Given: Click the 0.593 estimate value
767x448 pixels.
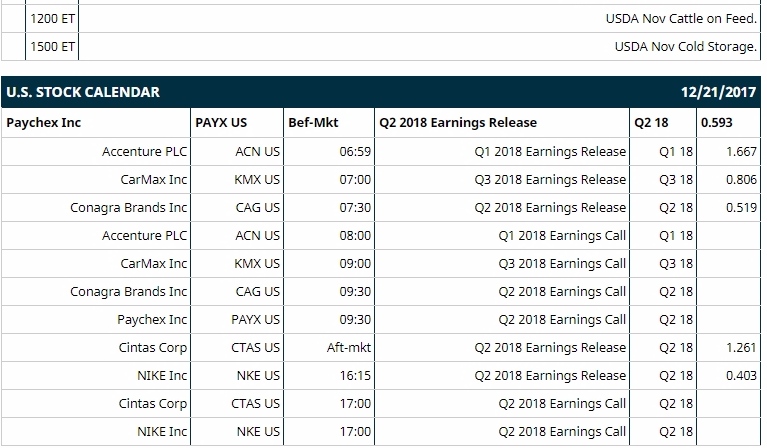Looking at the screenshot, I should 717,123.
